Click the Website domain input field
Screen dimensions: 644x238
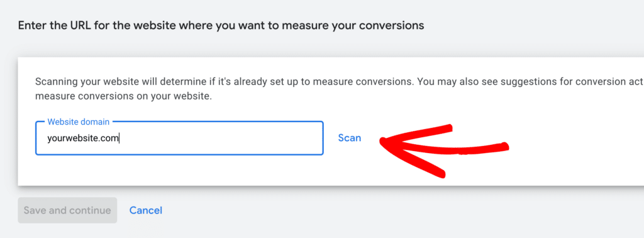click(x=179, y=138)
